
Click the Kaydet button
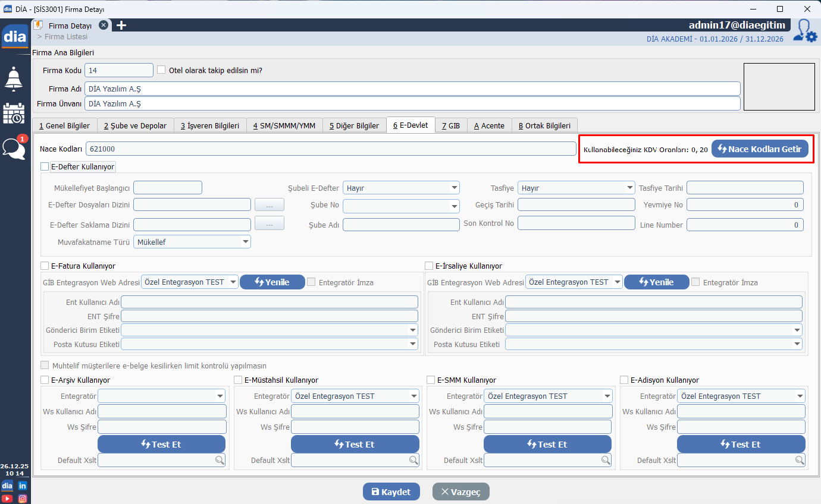coord(391,492)
